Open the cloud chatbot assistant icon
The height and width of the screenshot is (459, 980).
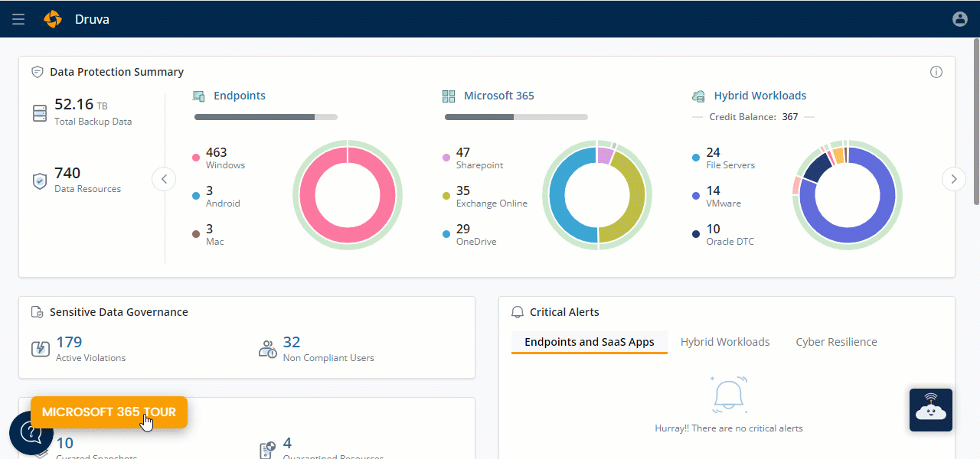click(930, 410)
